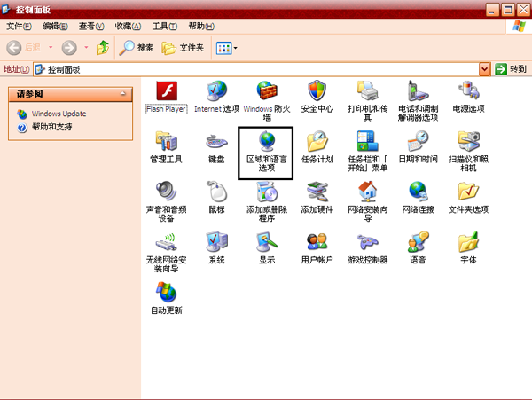Open 打印机和传真 icon
This screenshot has width=532, height=400.
(x=367, y=90)
